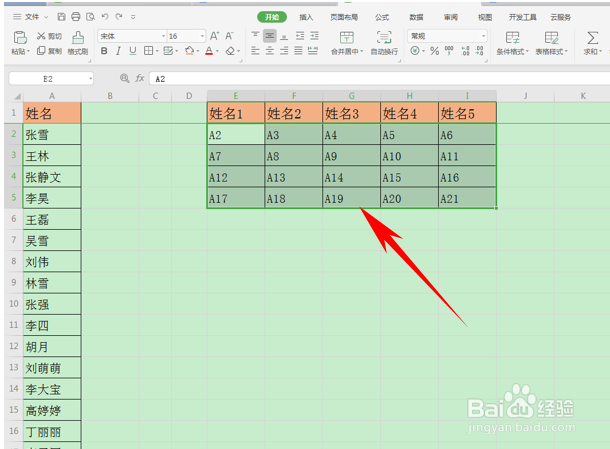Click decrease indent icon

[x=300, y=36]
